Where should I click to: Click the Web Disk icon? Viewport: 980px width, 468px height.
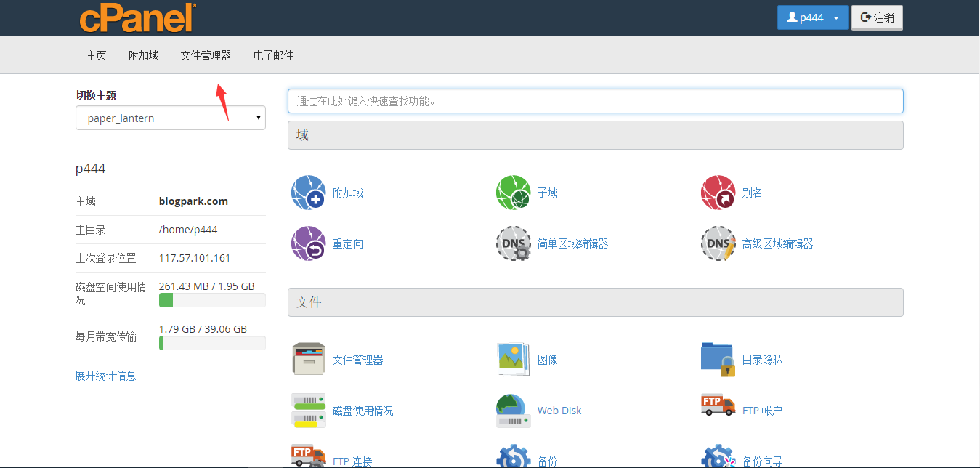point(514,411)
